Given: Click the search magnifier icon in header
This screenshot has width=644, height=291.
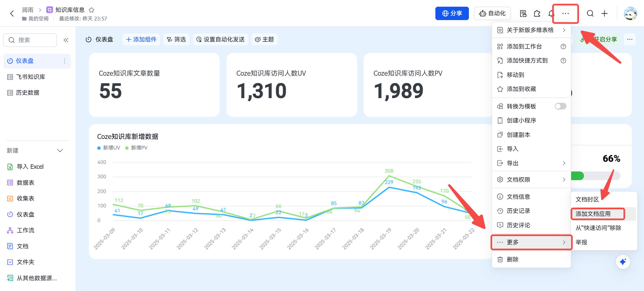Looking at the screenshot, I should (590, 13).
